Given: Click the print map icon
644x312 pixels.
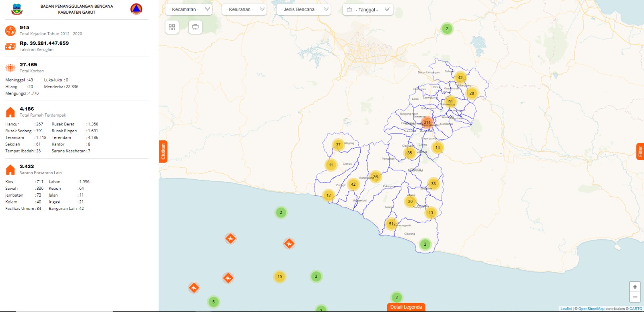Looking at the screenshot, I should point(195,27).
